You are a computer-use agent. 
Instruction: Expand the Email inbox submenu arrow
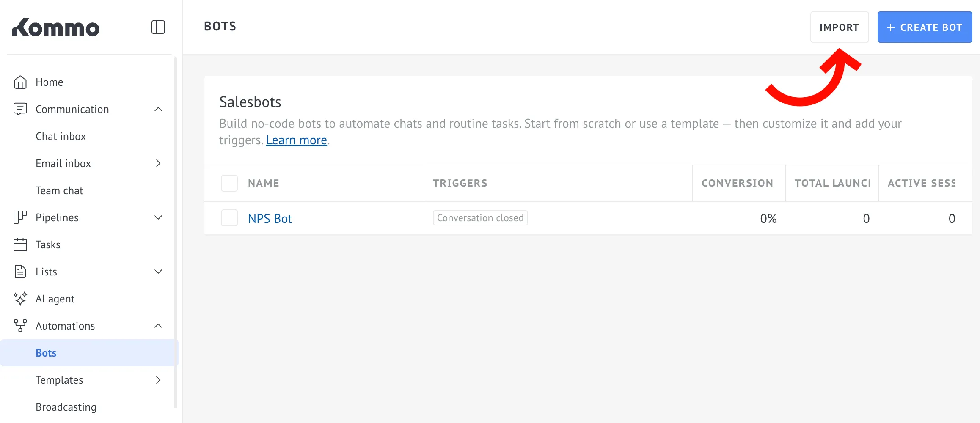coord(158,163)
